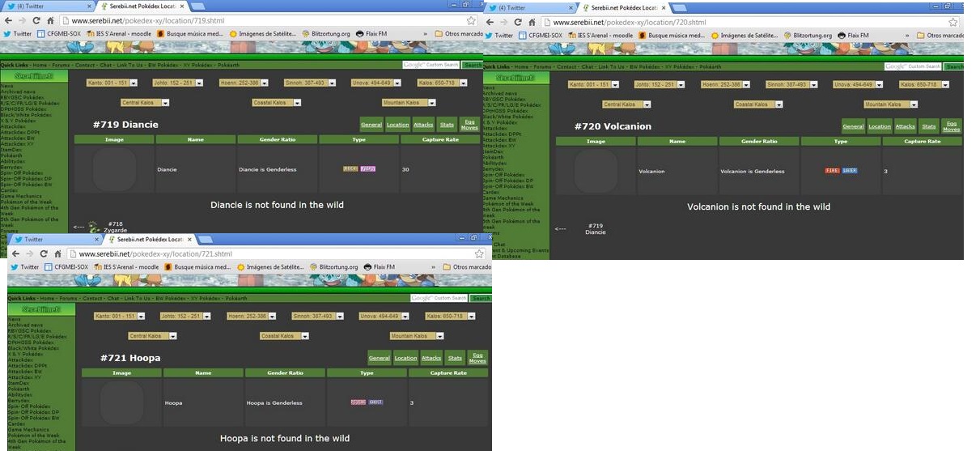The image size is (980, 451).
Task: Click the Rock type icon for Diancie
Action: (x=350, y=169)
